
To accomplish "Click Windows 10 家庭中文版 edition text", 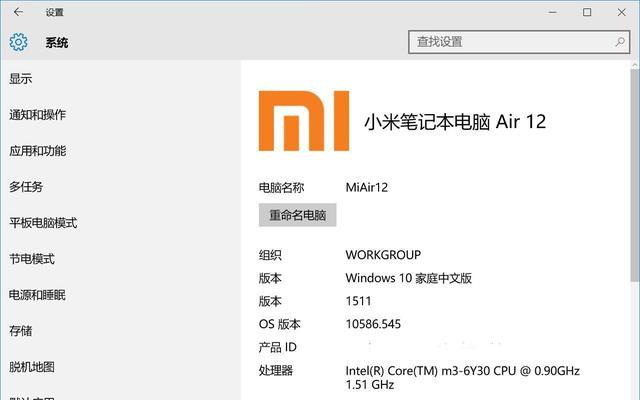I will pyautogui.click(x=409, y=278).
